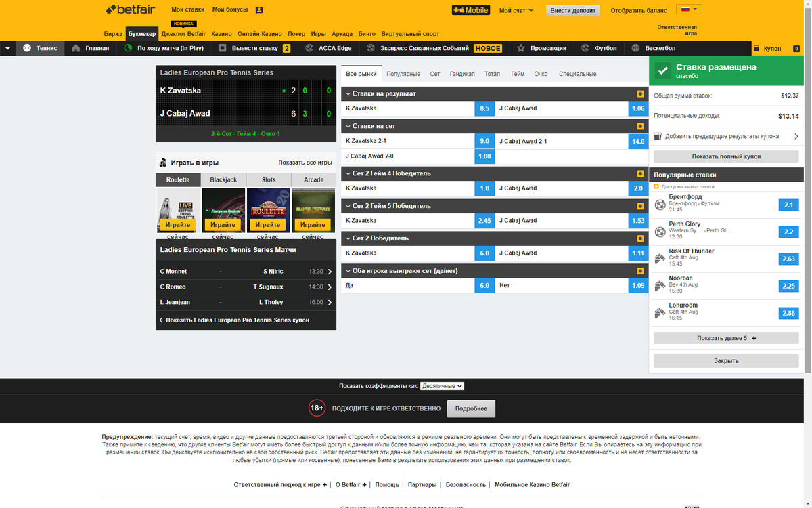The width and height of the screenshot is (812, 508).
Task: Open the Mobile apps badge
Action: point(471,10)
